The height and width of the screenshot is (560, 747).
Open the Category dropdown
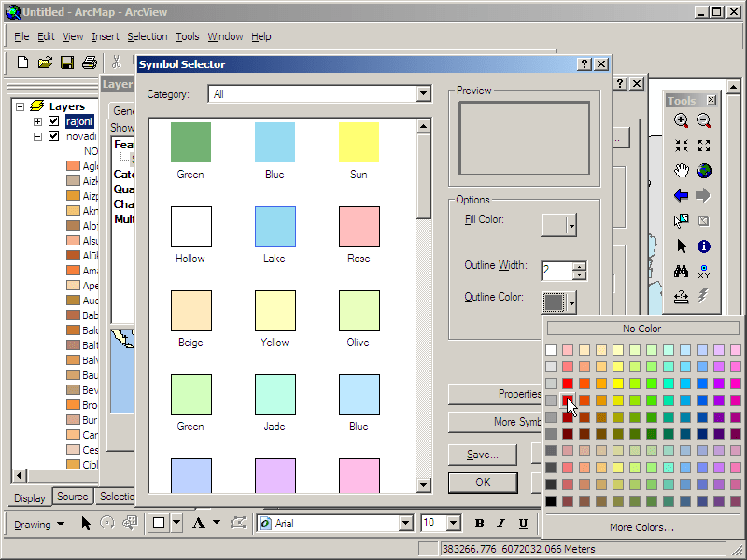423,94
